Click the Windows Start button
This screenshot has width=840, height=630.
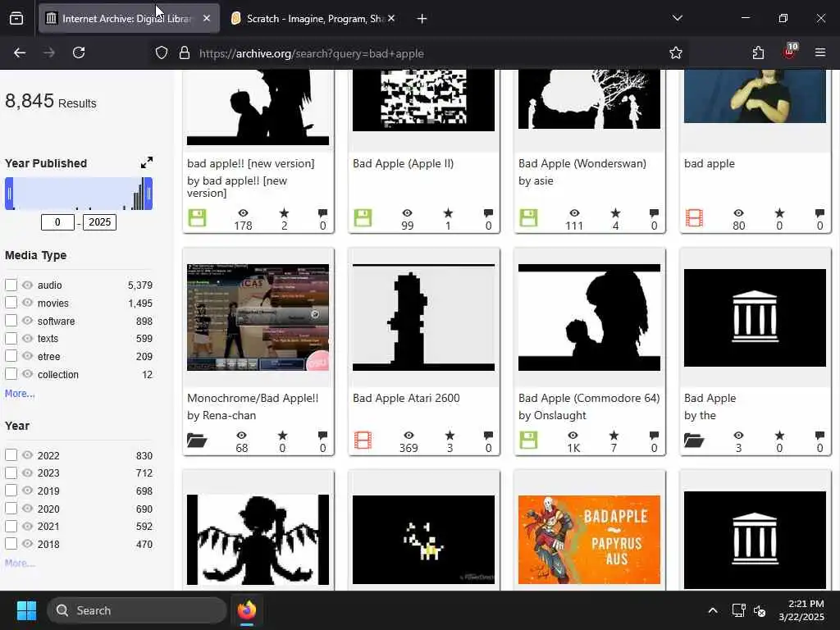coord(26,610)
